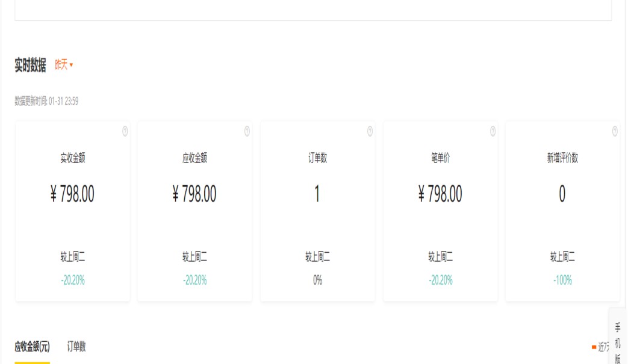Click the question mark icon on 订单数 card
This screenshot has height=364, width=628.
(370, 132)
